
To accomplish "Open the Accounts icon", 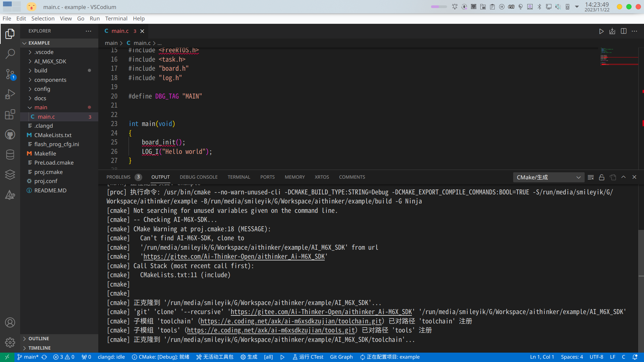I will [10, 322].
